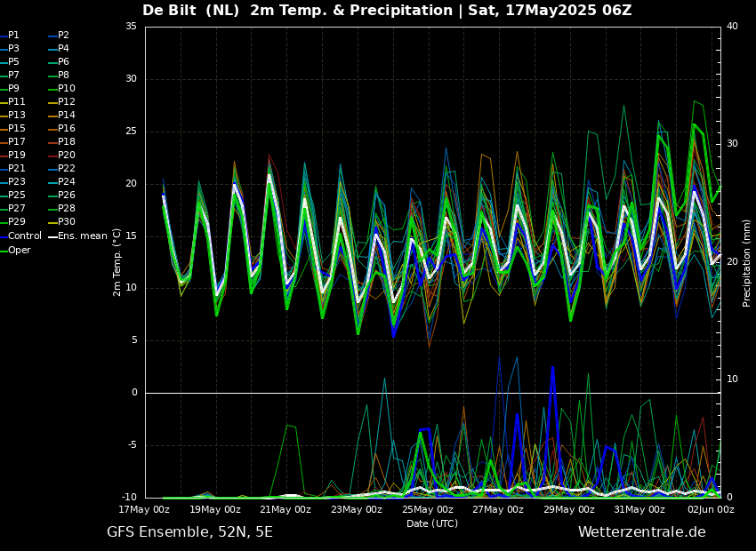
Task: Click the GFS Ensemble, 52N, 5E caption
Action: [189, 532]
